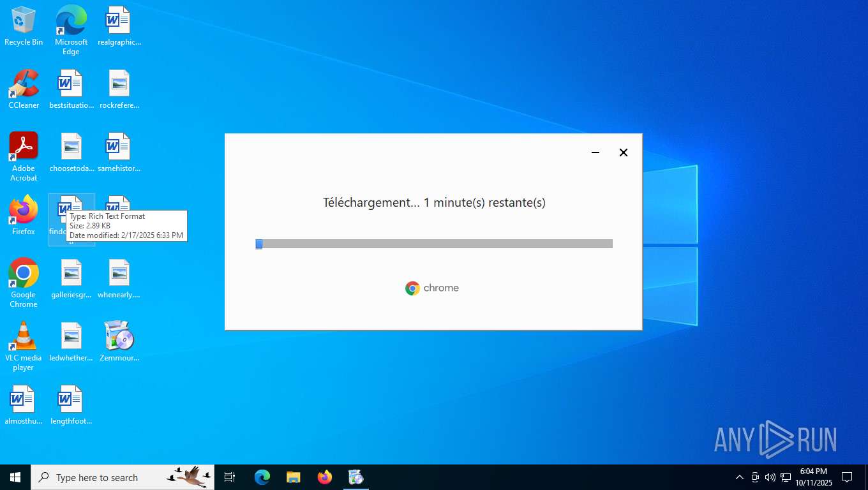Open network status tray icon
Image resolution: width=868 pixels, height=490 pixels.
click(x=786, y=477)
